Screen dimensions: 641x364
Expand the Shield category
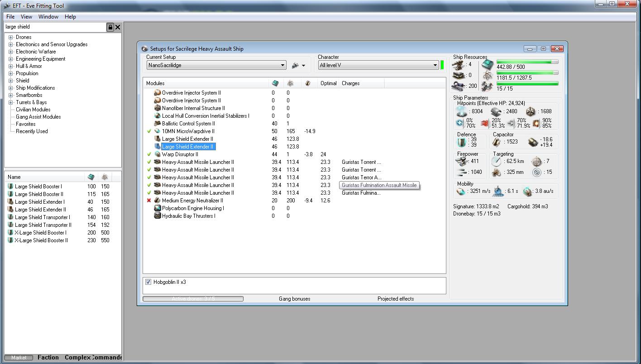point(11,81)
